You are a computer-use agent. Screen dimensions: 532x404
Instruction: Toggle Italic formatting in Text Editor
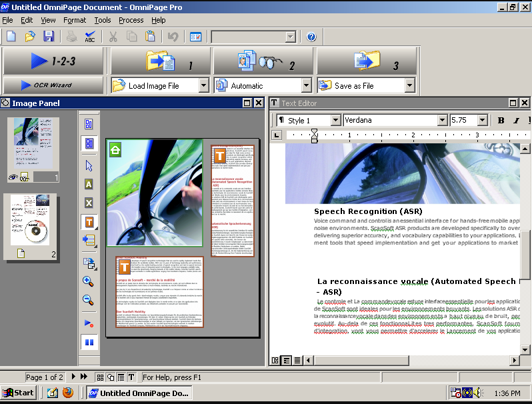[516, 121]
